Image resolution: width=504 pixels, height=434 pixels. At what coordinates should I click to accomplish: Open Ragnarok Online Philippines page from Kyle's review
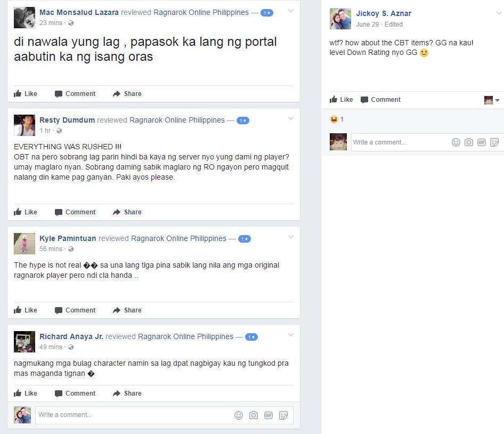[178, 238]
